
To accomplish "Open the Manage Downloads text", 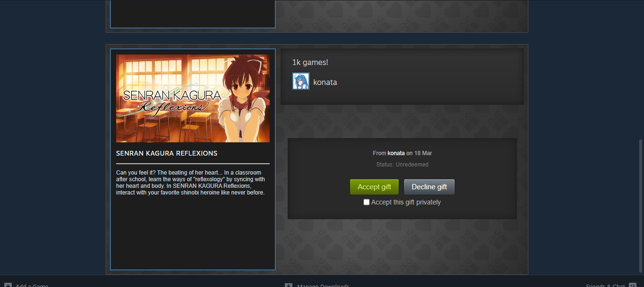I will pyautogui.click(x=323, y=285).
